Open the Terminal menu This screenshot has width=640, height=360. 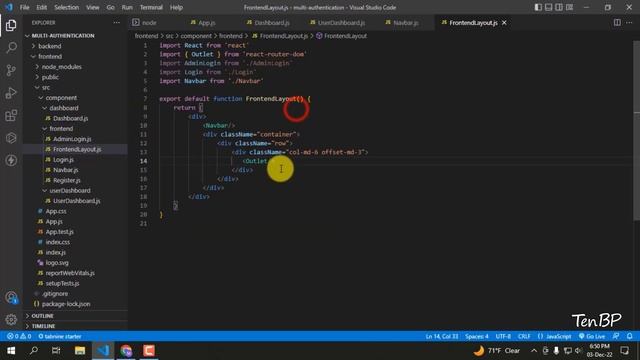[x=151, y=7]
